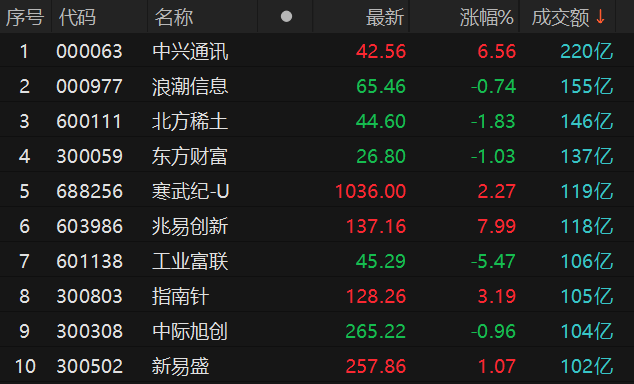This screenshot has height=384, width=634.
Task: Select stock name 东方财富
Action: click(x=190, y=156)
